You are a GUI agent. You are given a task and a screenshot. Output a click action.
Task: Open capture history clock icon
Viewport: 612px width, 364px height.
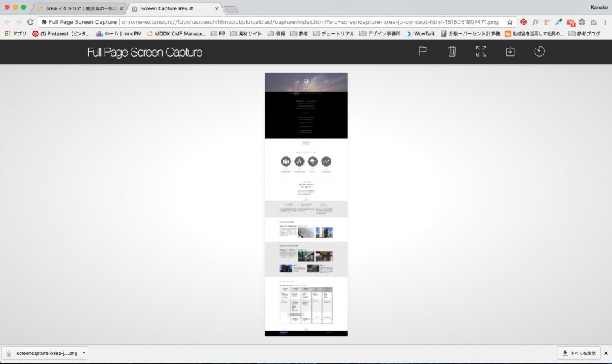[x=540, y=51]
